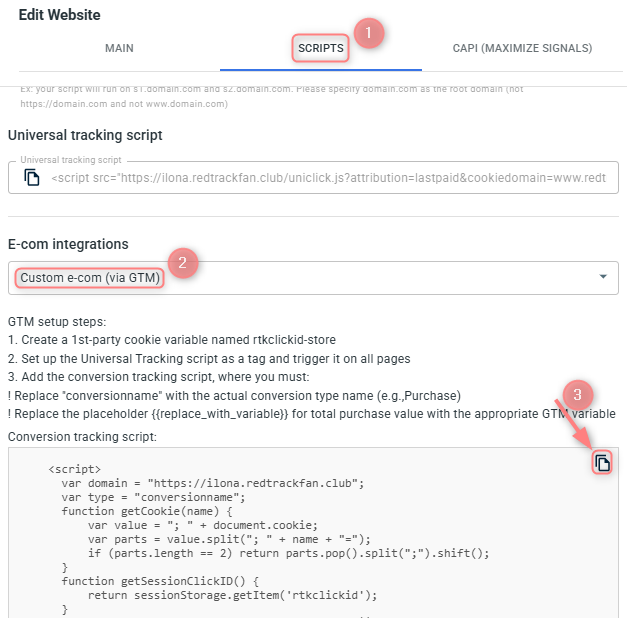Copy the conversion tracking script code
This screenshot has height=618, width=627.
coord(602,463)
